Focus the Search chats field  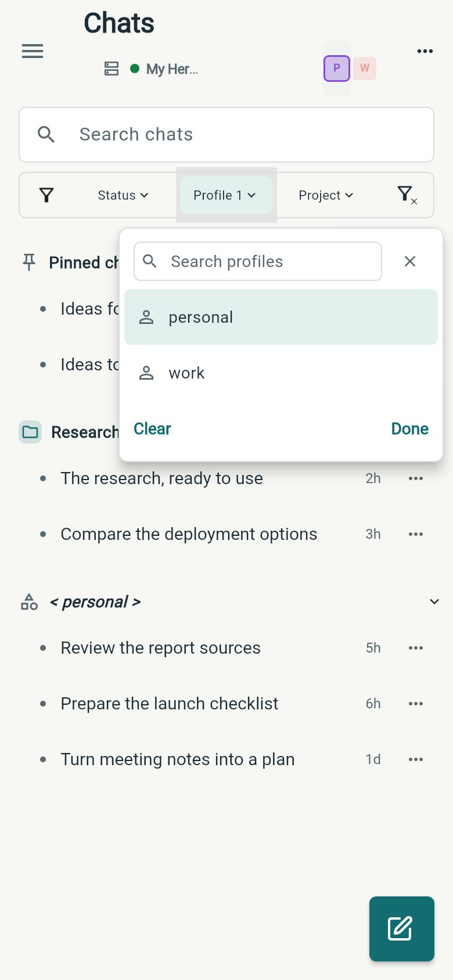click(227, 135)
